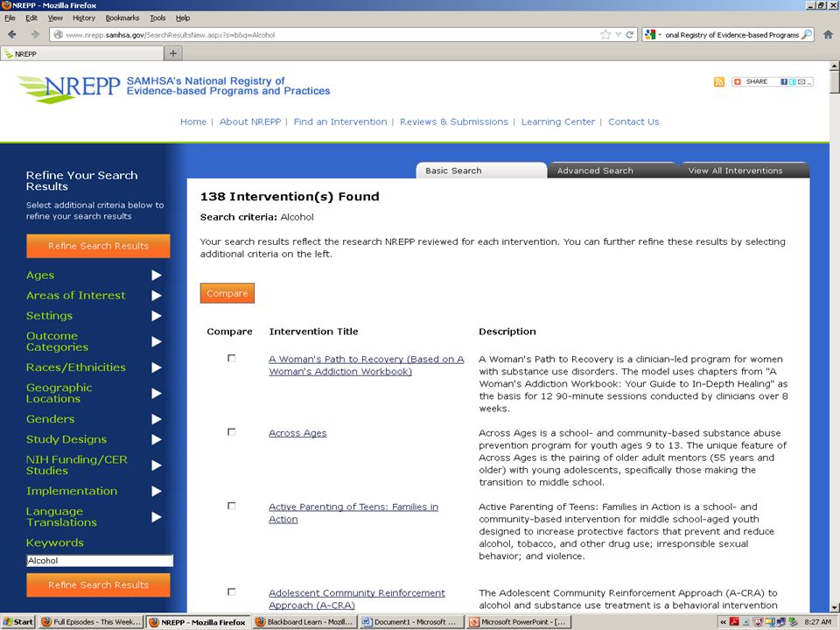Tick compare checkbox for Adolescent Community Reinforcement Approach
Screen dimensions: 840x630
(x=231, y=592)
